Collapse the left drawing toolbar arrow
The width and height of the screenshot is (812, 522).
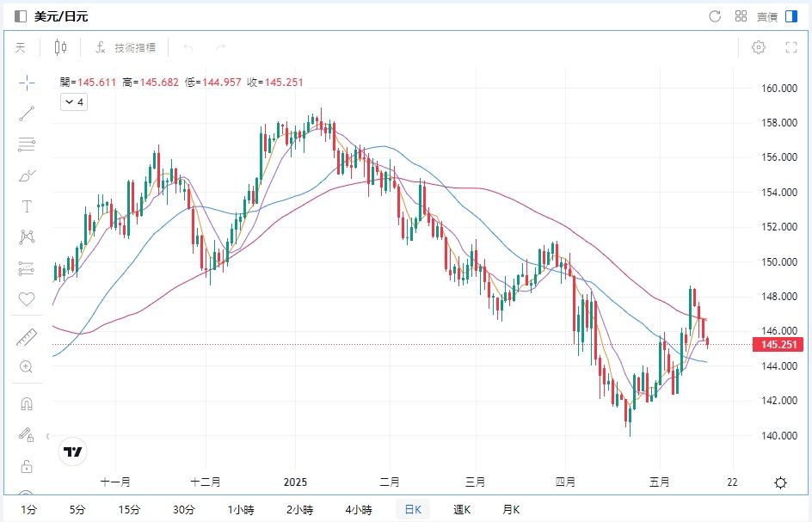click(47, 435)
